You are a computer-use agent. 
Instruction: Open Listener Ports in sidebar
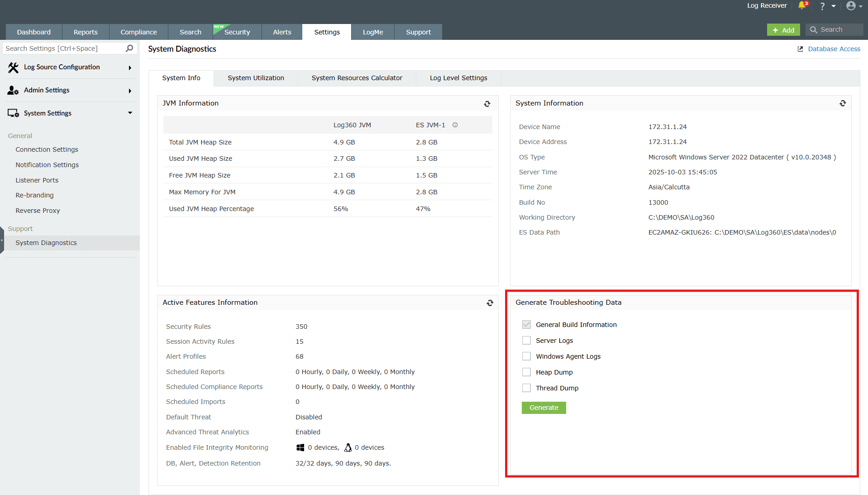coord(37,180)
